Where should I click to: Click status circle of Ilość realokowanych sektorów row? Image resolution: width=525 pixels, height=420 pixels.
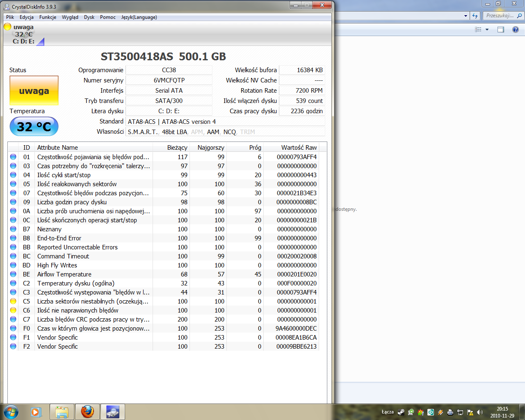[x=13, y=184]
